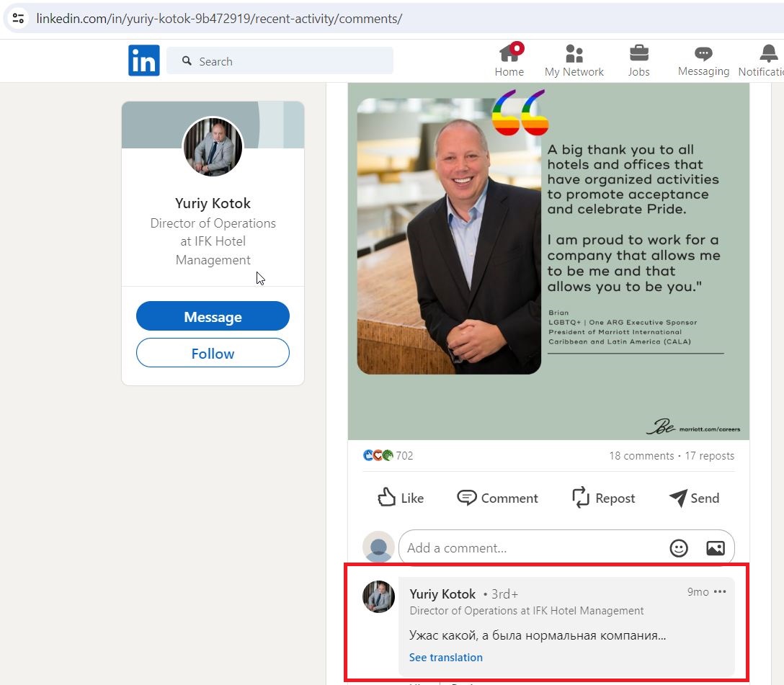The height and width of the screenshot is (685, 784).
Task: Click the blue Message button
Action: click(213, 315)
